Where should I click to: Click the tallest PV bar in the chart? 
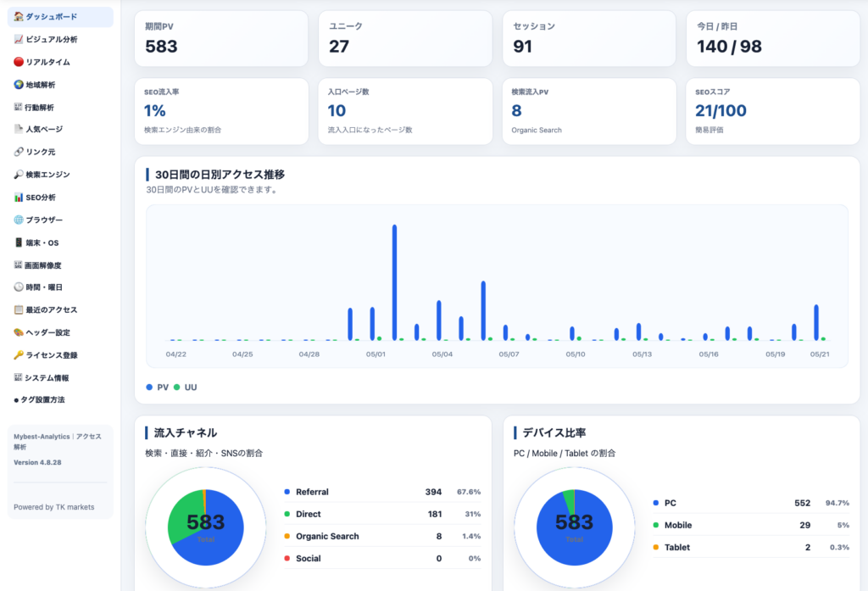click(x=395, y=282)
